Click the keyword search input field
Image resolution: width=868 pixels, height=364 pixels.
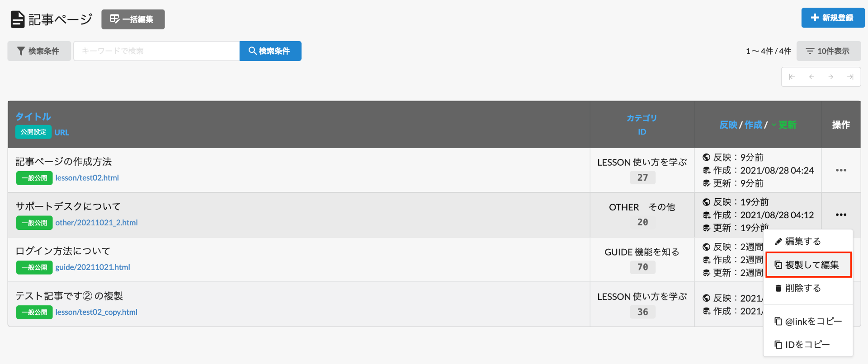click(x=156, y=51)
